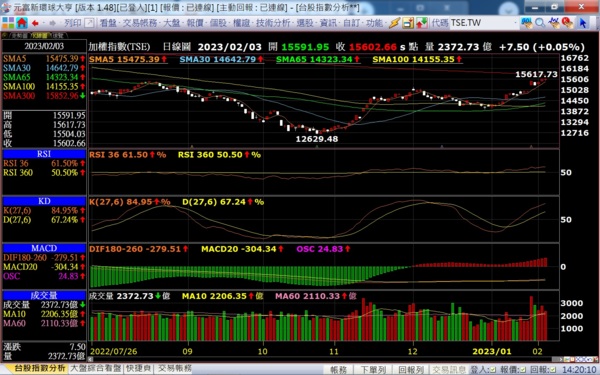Click the red-green up/down arrows icon
600x375 pixels.
point(421,23)
